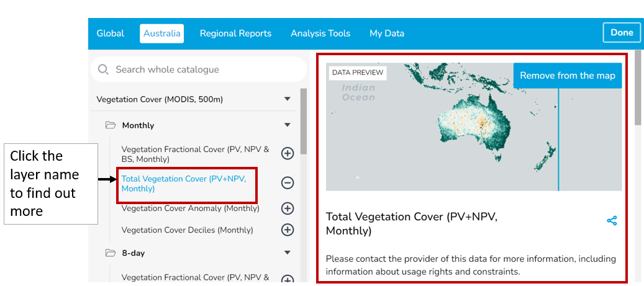Click the Search whole catalogue field
Viewport: 644px width, 286px height.
(x=205, y=69)
